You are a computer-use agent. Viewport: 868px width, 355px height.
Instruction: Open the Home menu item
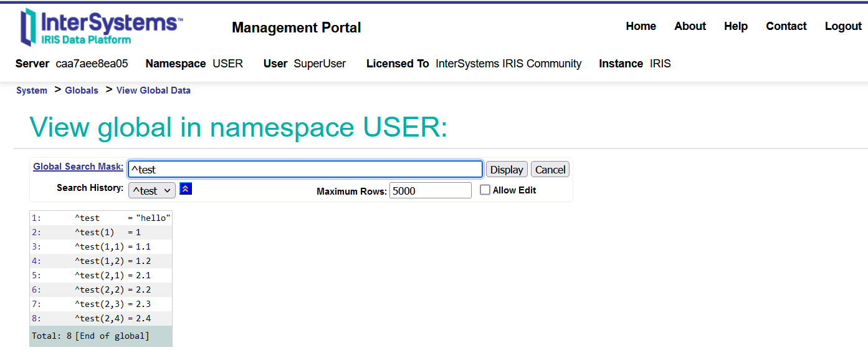pos(641,26)
